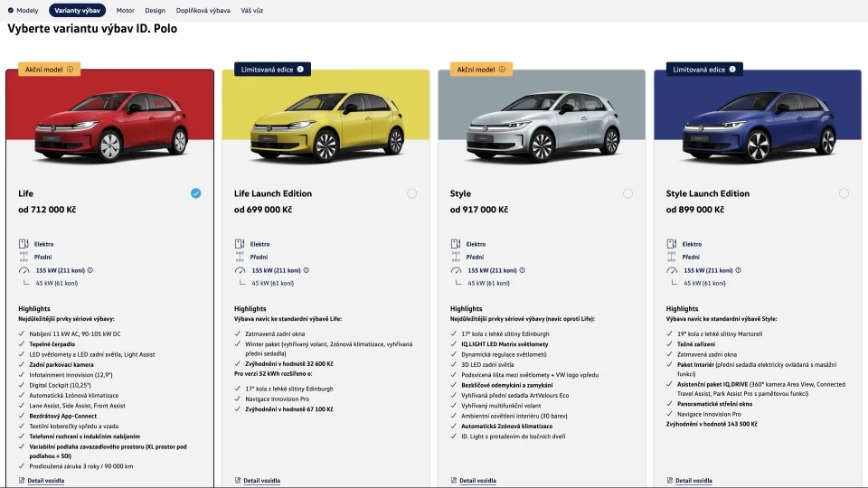Screen dimensions: 868x488
Task: Open the Modely step
Action: 23,11
